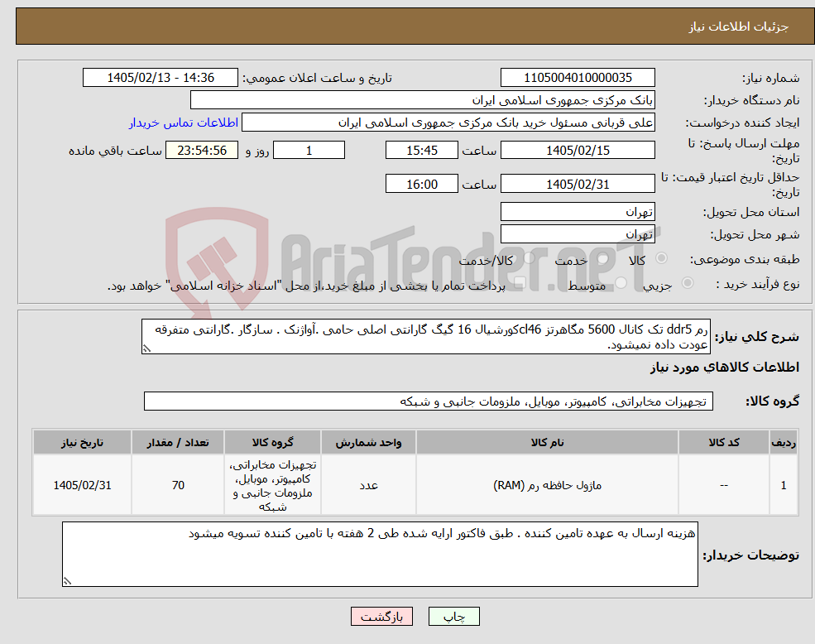Click the buyer notes textarea
The width and height of the screenshot is (815, 644).
(380, 554)
